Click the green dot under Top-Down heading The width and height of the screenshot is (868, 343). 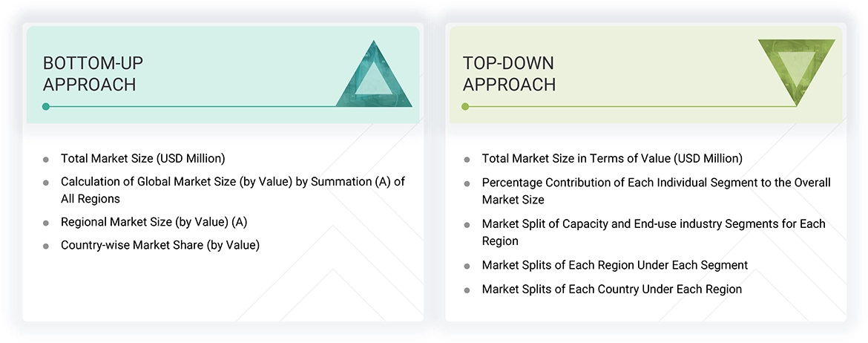[x=465, y=107]
